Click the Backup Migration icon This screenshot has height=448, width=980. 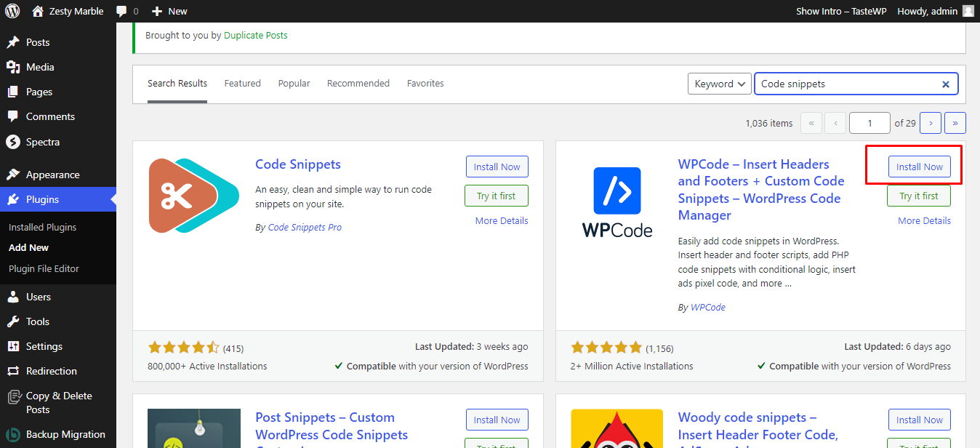[13, 435]
